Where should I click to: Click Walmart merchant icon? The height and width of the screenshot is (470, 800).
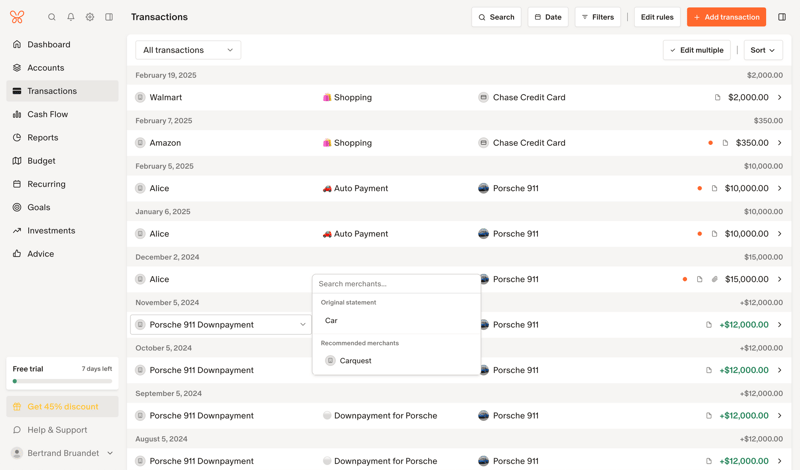point(140,97)
